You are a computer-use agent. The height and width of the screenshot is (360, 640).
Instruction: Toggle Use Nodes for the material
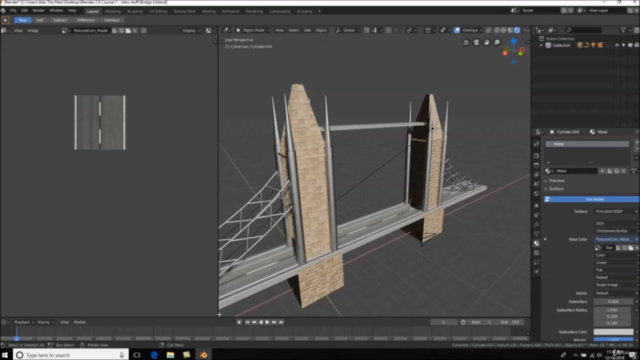591,199
